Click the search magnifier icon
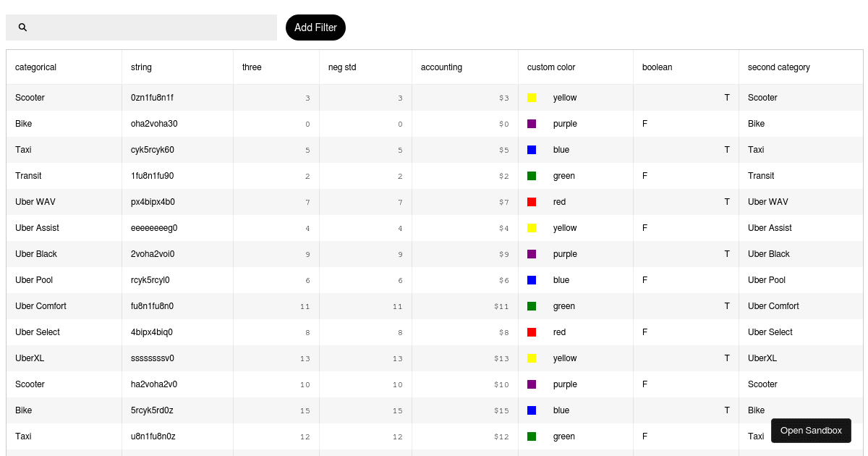 22,28
